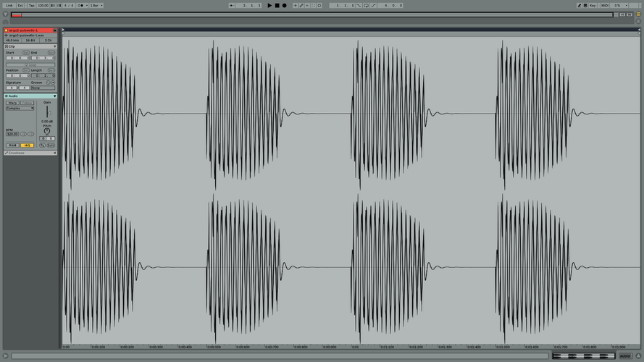Screen dimensions: 644x362
Task: Toggle the computer MIDI keyboard icon
Action: click(585, 5)
